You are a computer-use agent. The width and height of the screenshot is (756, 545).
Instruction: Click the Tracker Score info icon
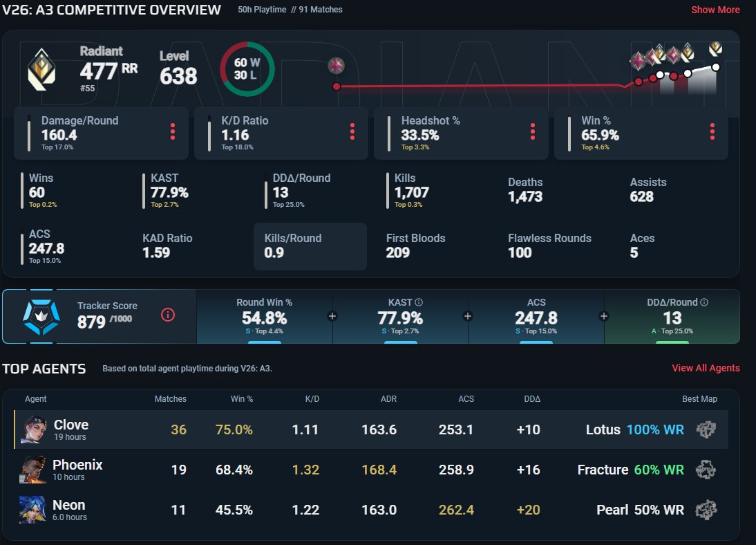click(168, 315)
